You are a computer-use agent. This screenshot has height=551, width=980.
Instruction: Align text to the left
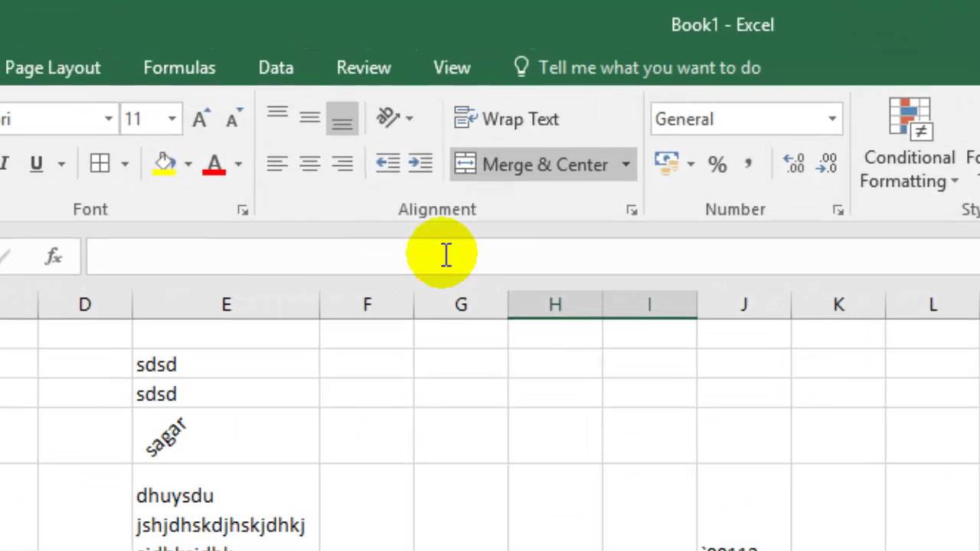277,164
